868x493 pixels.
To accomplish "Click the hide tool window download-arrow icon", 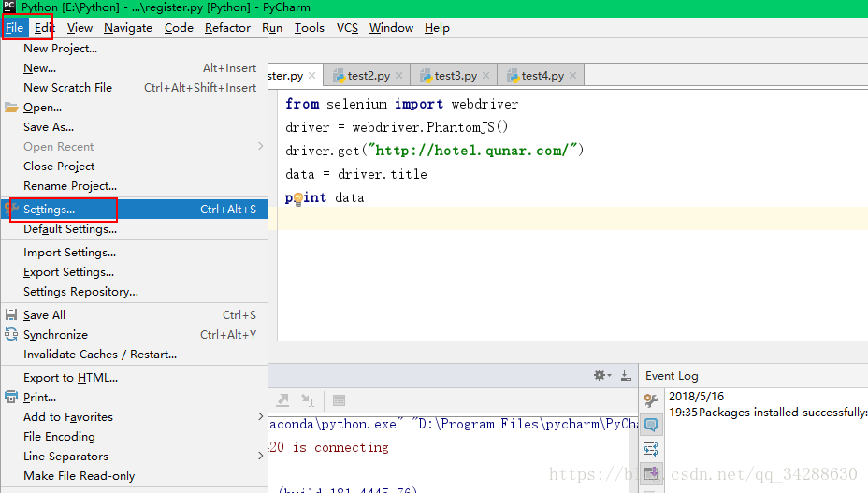I will (626, 375).
